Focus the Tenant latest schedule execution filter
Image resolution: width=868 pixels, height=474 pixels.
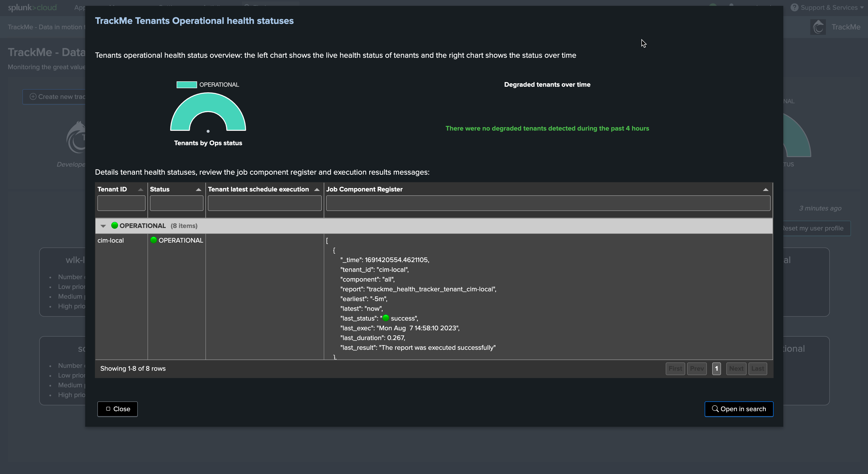[265, 203]
